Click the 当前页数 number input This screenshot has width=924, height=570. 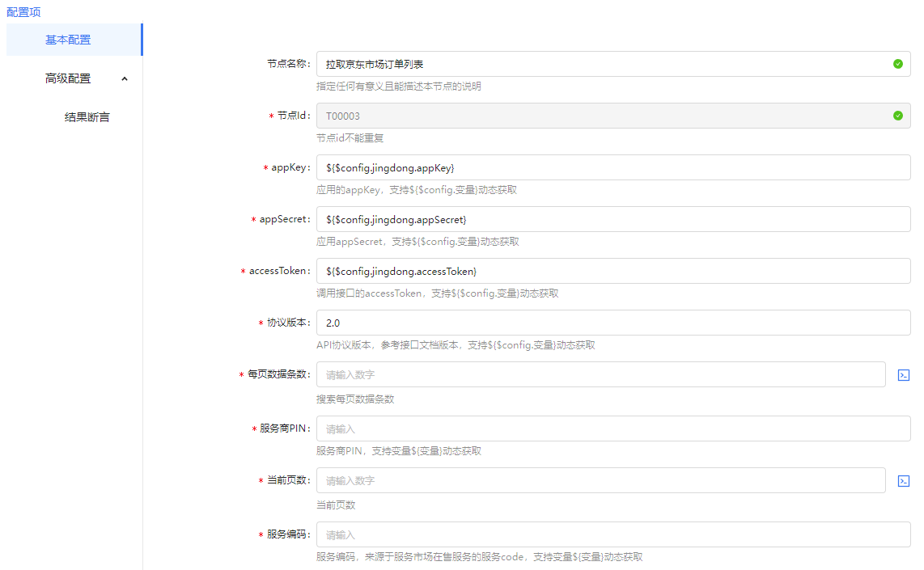click(x=600, y=481)
